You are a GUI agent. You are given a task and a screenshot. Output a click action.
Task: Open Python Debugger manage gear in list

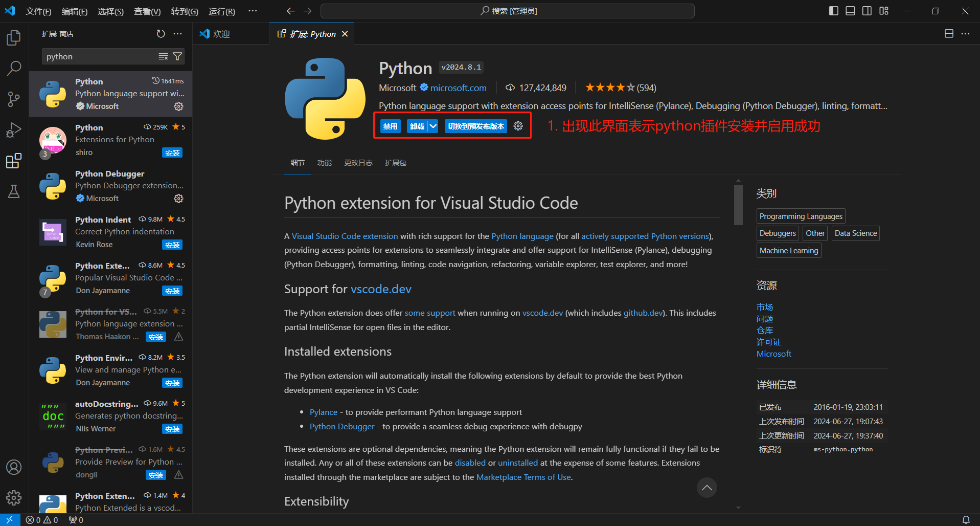pyautogui.click(x=178, y=199)
